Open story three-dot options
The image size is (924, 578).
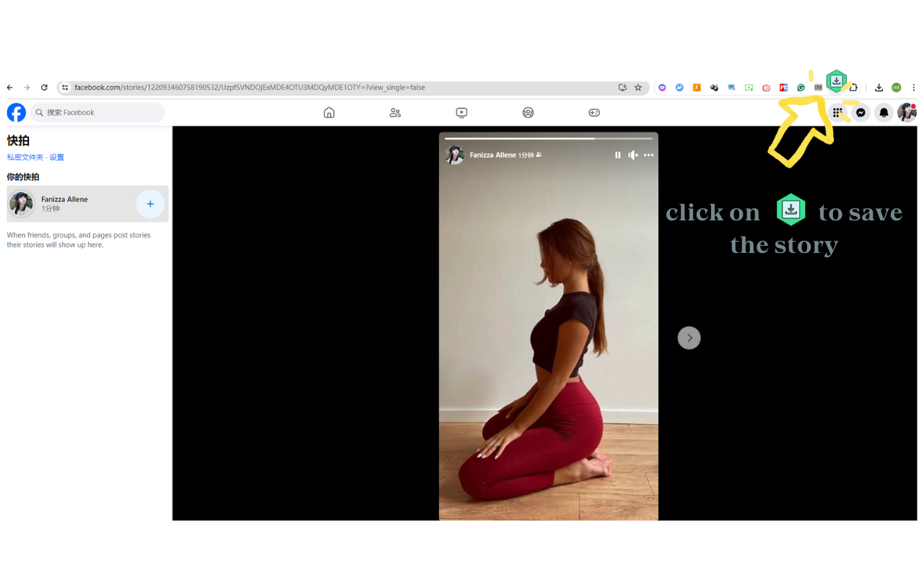649,155
